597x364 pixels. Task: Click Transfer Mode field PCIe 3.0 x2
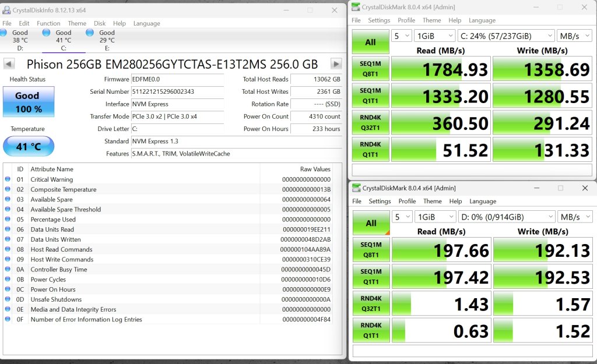coord(177,116)
